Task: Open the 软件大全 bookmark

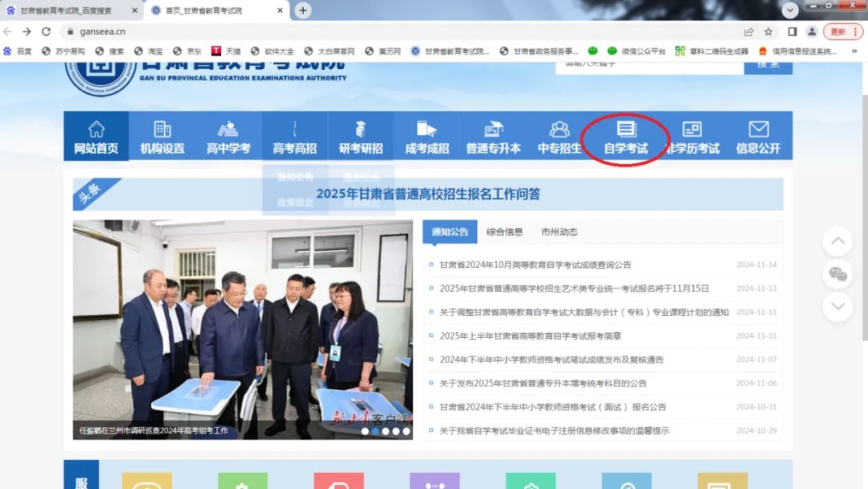Action: coord(272,51)
